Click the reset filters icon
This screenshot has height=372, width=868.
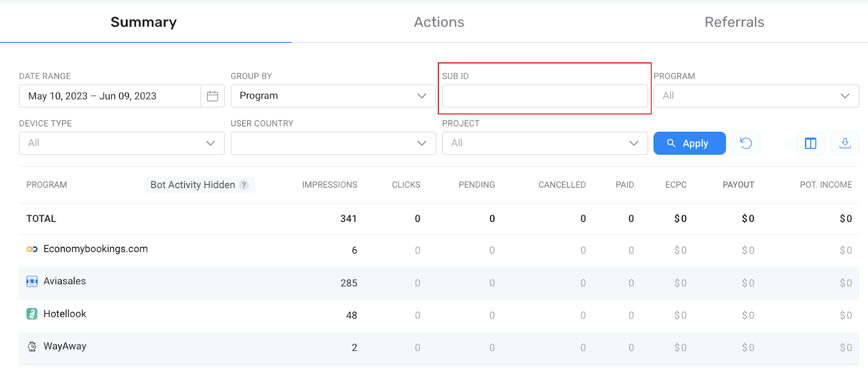(746, 143)
